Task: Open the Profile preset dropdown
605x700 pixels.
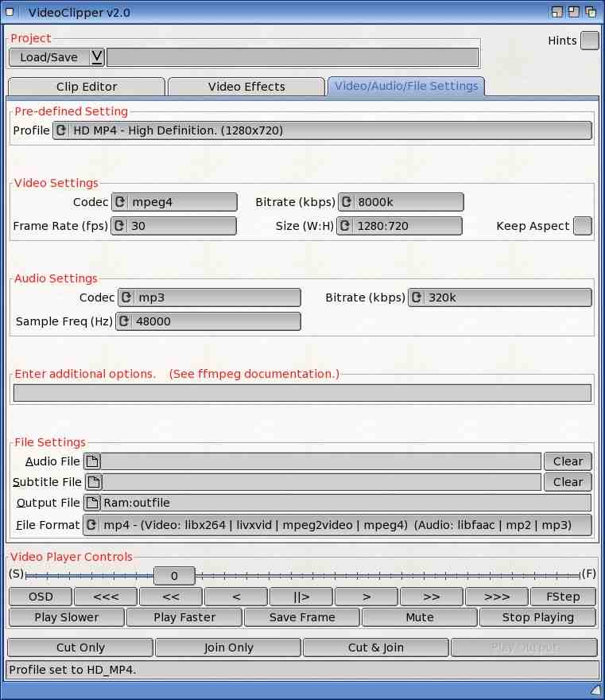Action: click(x=322, y=130)
